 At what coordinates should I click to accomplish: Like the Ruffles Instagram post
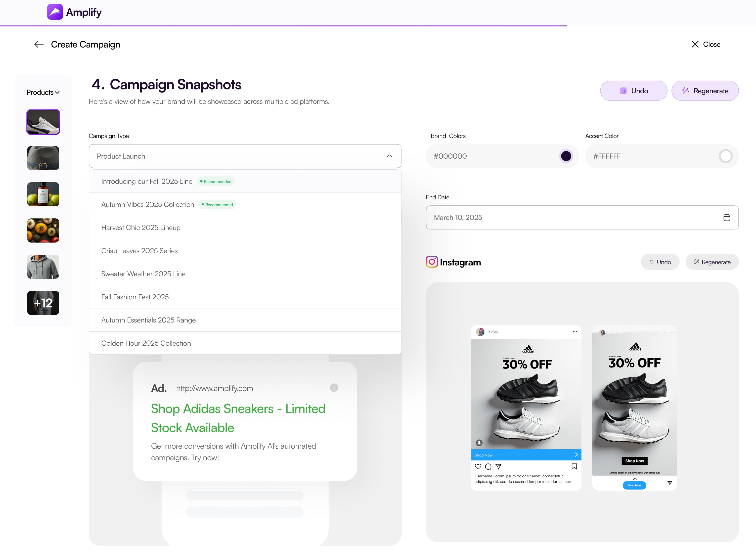pos(478,467)
